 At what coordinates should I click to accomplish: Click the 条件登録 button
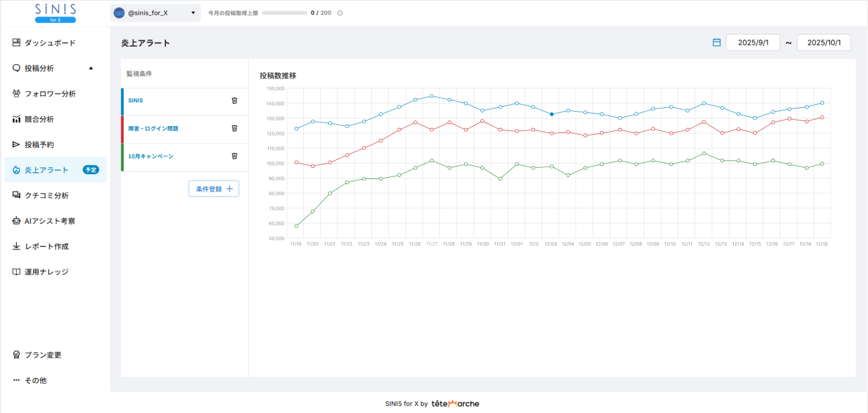[213, 189]
